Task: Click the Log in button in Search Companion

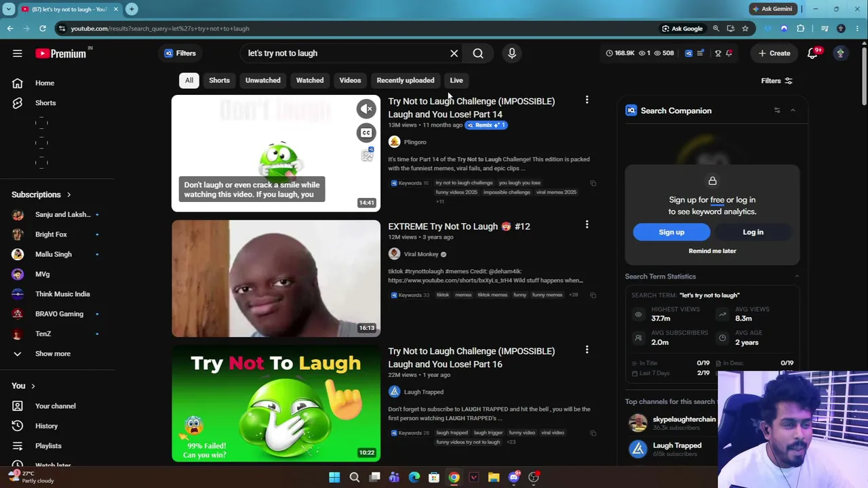Action: point(753,232)
